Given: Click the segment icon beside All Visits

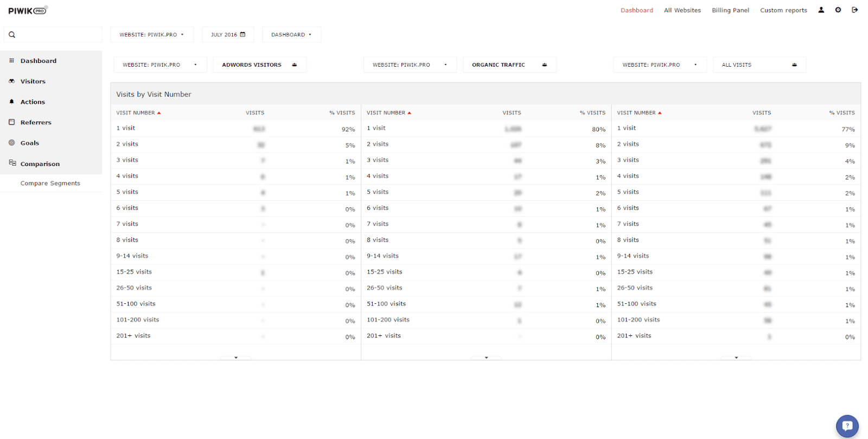Looking at the screenshot, I should click(794, 65).
